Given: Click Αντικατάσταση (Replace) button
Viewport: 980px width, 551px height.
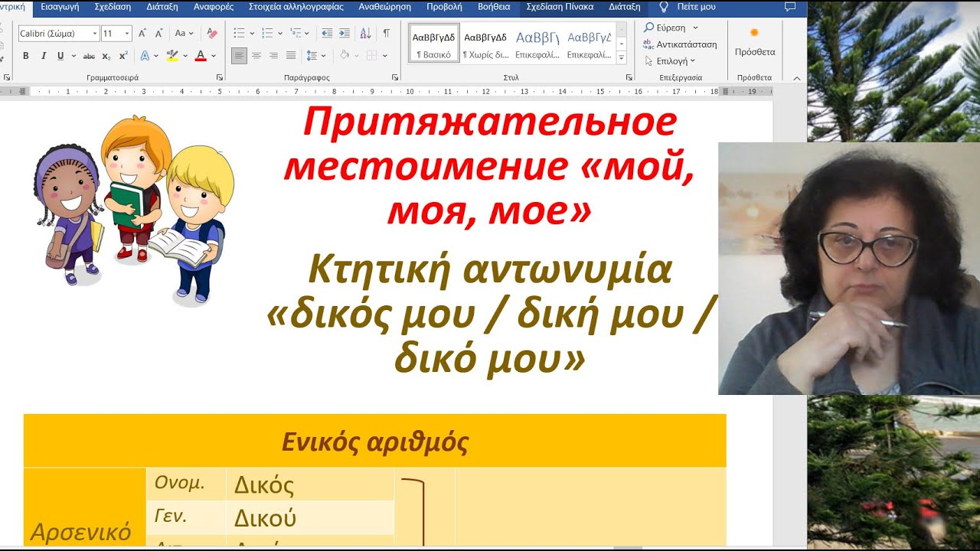Looking at the screenshot, I should coord(681,44).
